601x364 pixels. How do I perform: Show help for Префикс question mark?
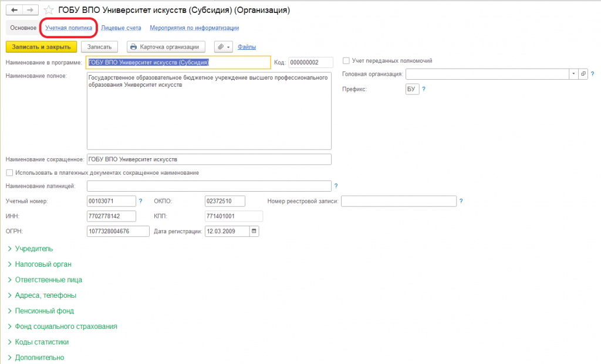coord(424,89)
